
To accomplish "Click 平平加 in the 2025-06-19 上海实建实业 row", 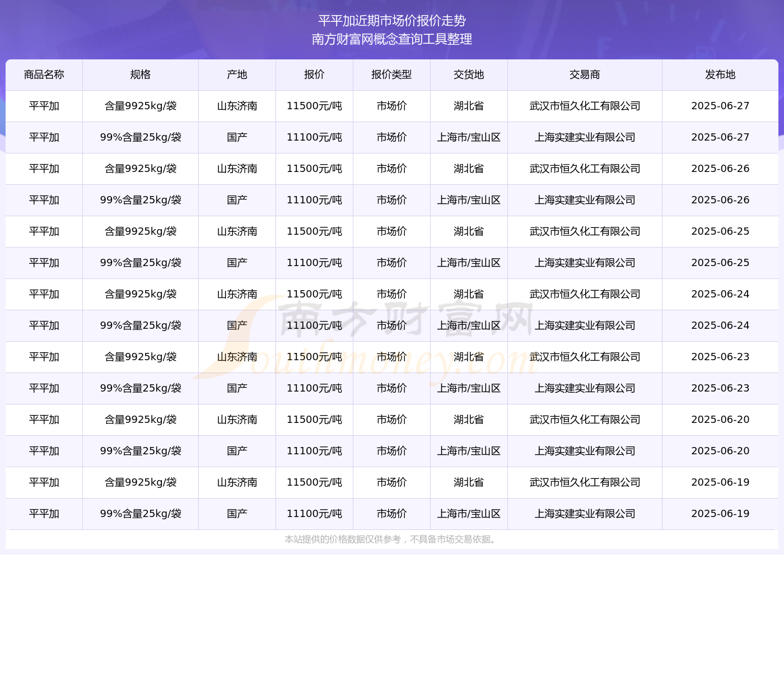I will pyautogui.click(x=44, y=514).
